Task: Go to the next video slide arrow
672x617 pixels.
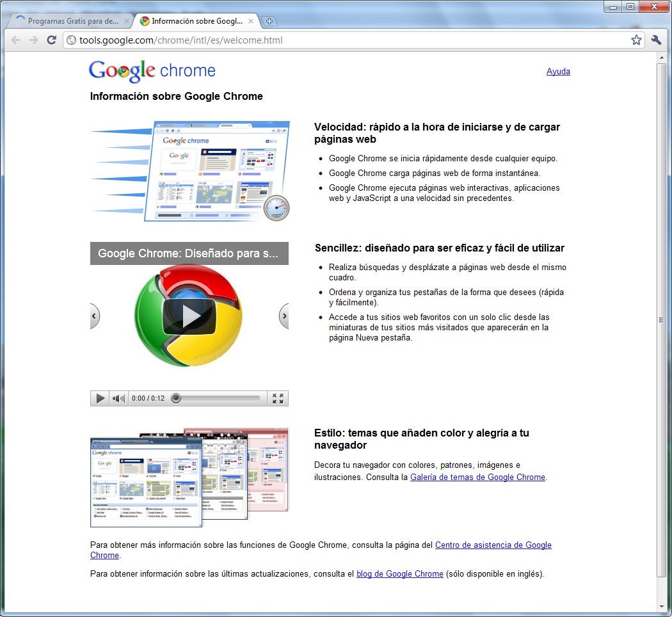Action: 284,316
